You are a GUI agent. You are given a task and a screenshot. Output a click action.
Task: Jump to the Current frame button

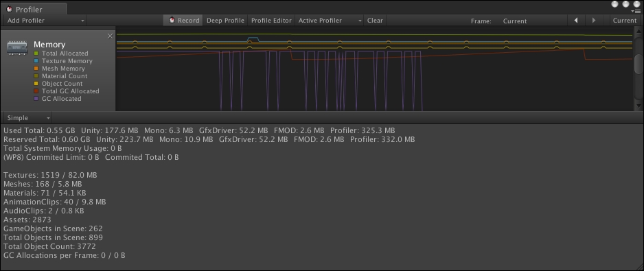(x=624, y=20)
